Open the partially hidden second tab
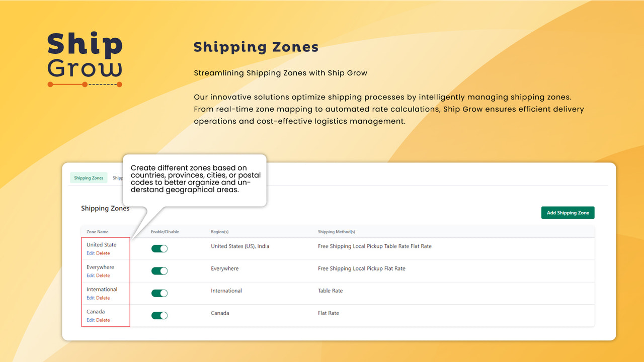 coord(118,177)
